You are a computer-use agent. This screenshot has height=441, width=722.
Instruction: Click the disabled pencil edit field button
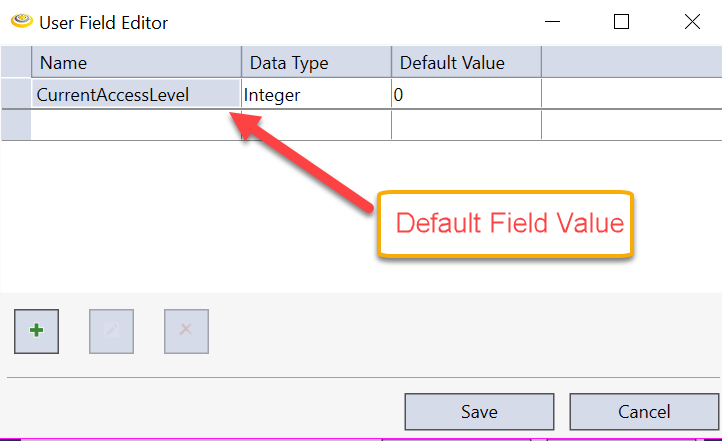click(111, 330)
